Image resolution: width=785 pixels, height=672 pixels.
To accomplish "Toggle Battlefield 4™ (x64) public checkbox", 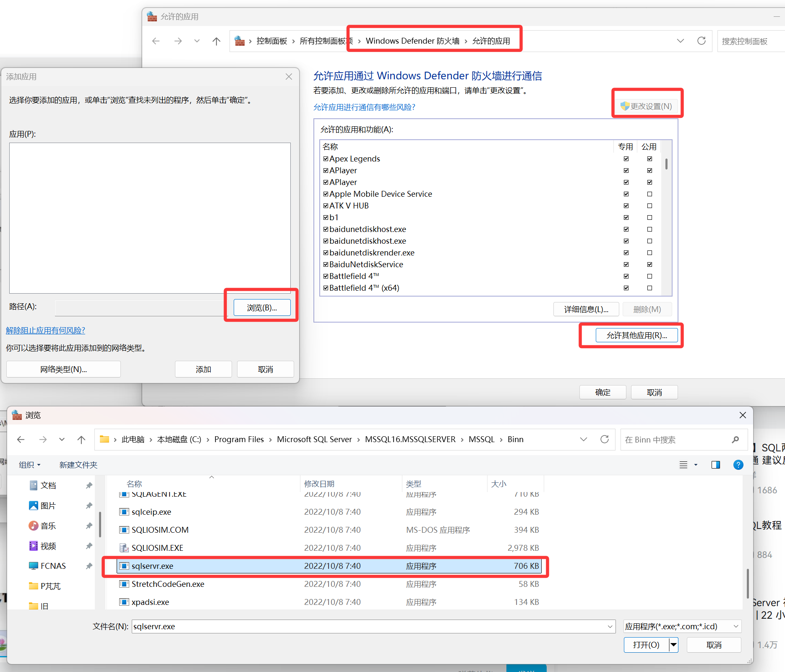I will pyautogui.click(x=649, y=288).
